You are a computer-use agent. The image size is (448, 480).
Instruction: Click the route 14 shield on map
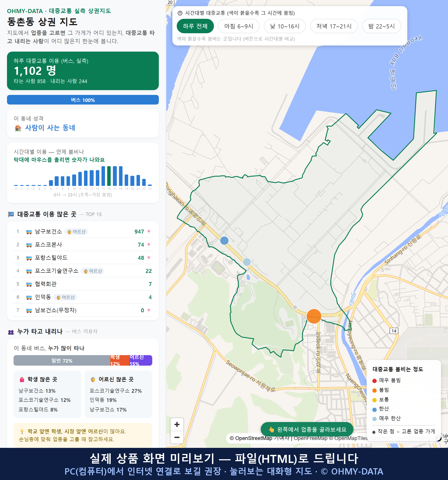click(394, 331)
